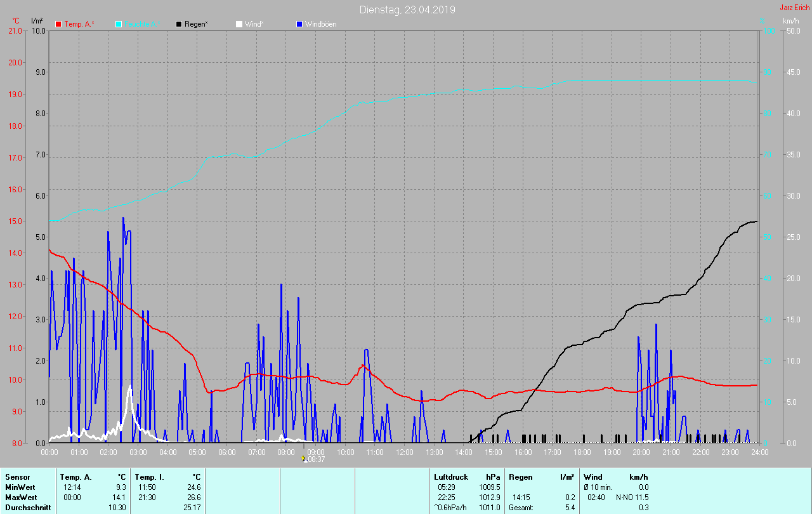This screenshot has height=514, width=812.
Task: Click the Luftdruck column header
Action: point(450,477)
